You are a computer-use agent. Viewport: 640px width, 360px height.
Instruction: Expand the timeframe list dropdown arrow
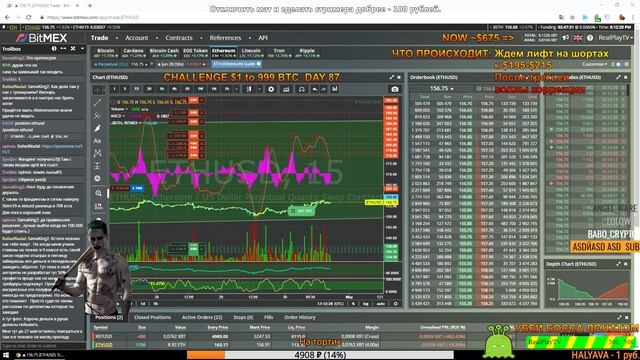236,89
